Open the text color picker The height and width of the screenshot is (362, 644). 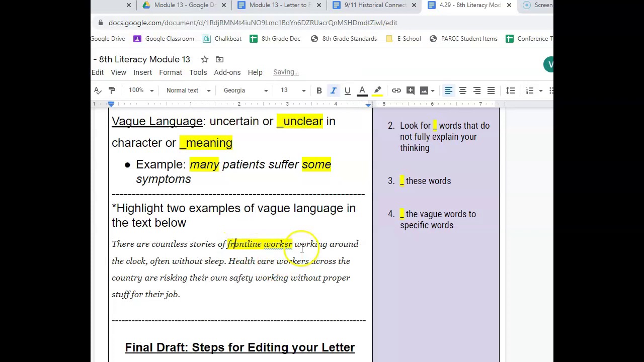(x=362, y=90)
